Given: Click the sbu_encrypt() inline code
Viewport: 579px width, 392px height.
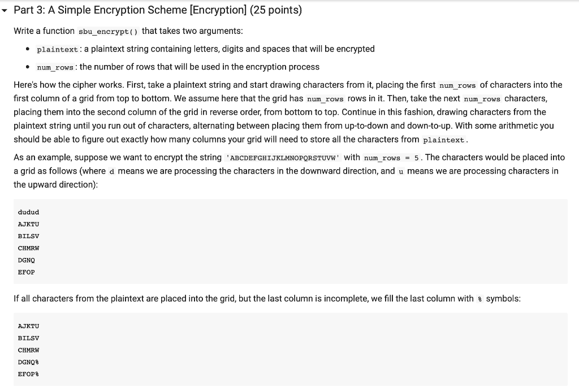Looking at the screenshot, I should coord(108,32).
